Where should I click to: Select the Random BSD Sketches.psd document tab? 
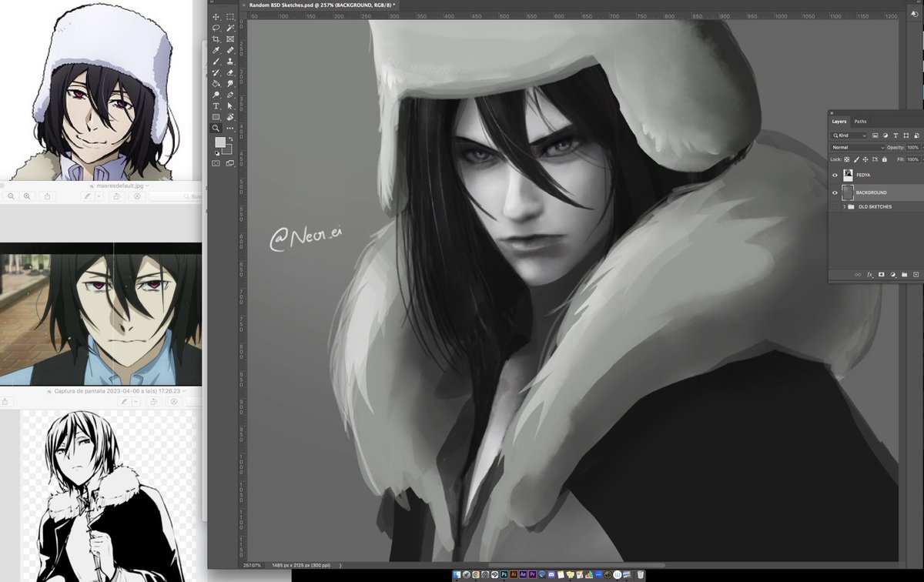click(322, 5)
